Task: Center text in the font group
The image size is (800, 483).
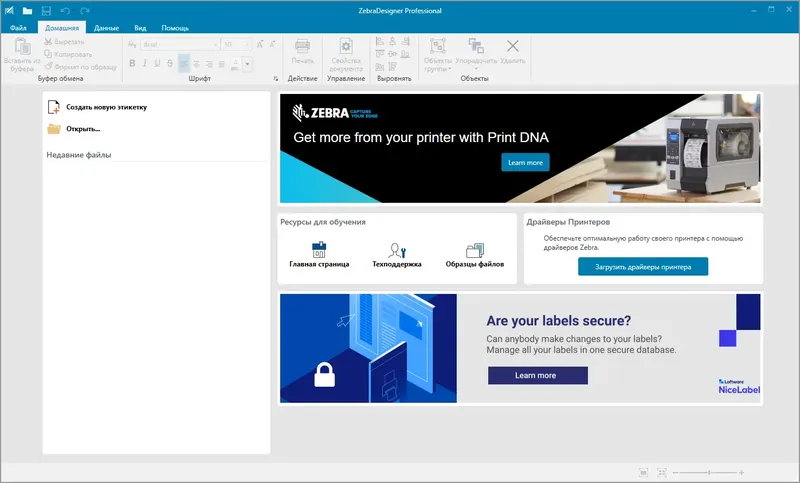Action: tap(196, 64)
